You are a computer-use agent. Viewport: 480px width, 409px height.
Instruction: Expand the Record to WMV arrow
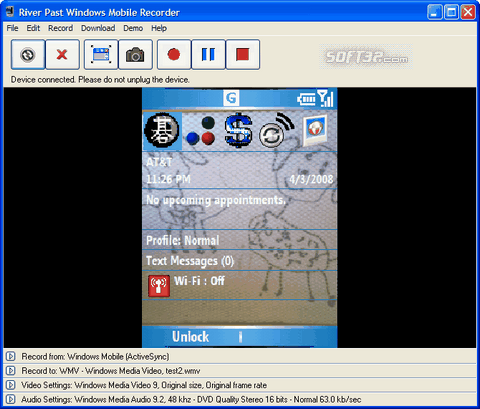pyautogui.click(x=10, y=370)
